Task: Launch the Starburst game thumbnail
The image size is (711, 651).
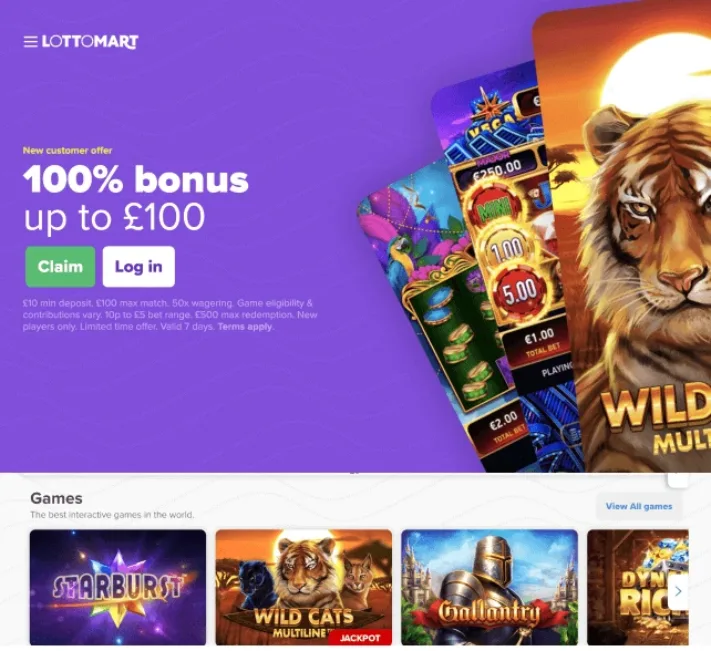Action: [x=118, y=587]
